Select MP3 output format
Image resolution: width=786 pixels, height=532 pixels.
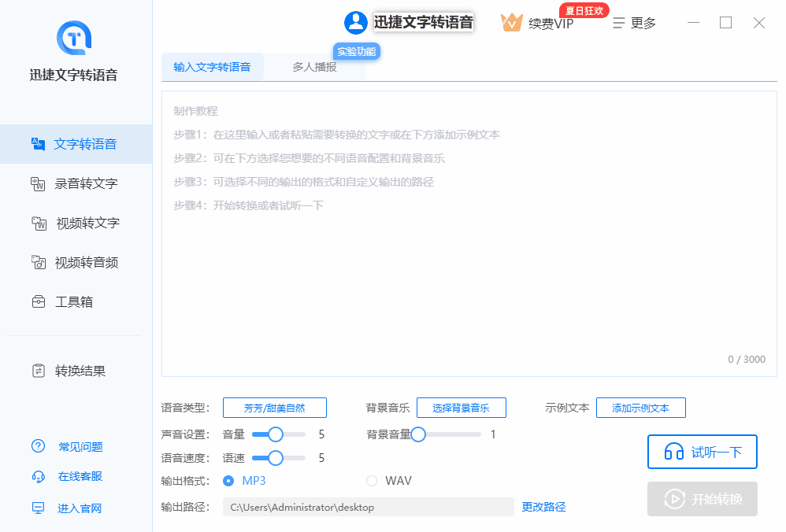click(228, 481)
